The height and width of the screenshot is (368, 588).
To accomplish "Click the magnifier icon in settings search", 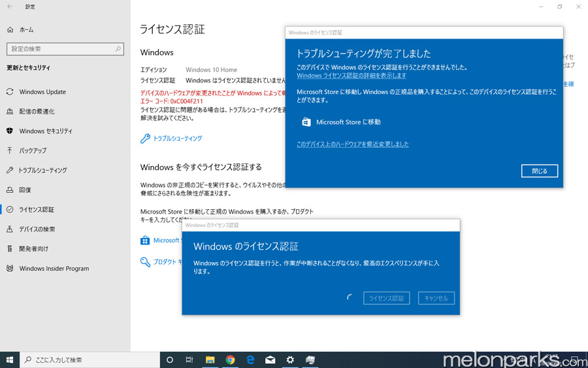I will pyautogui.click(x=118, y=49).
